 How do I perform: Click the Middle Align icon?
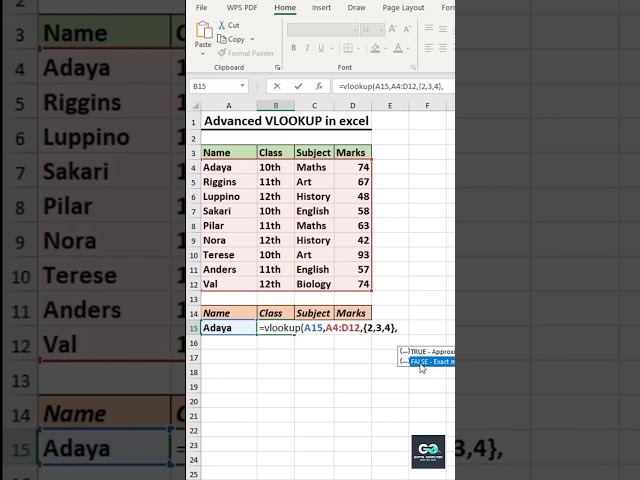(443, 29)
